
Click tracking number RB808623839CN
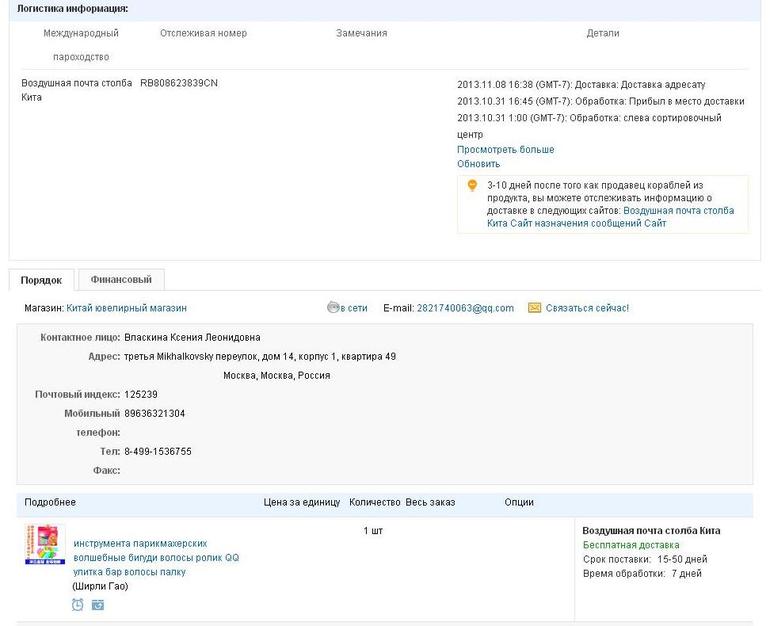coord(179,83)
